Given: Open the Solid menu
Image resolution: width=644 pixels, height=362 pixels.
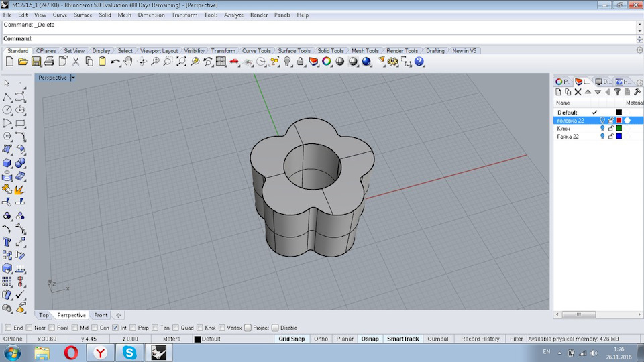Looking at the screenshot, I should click(105, 15).
